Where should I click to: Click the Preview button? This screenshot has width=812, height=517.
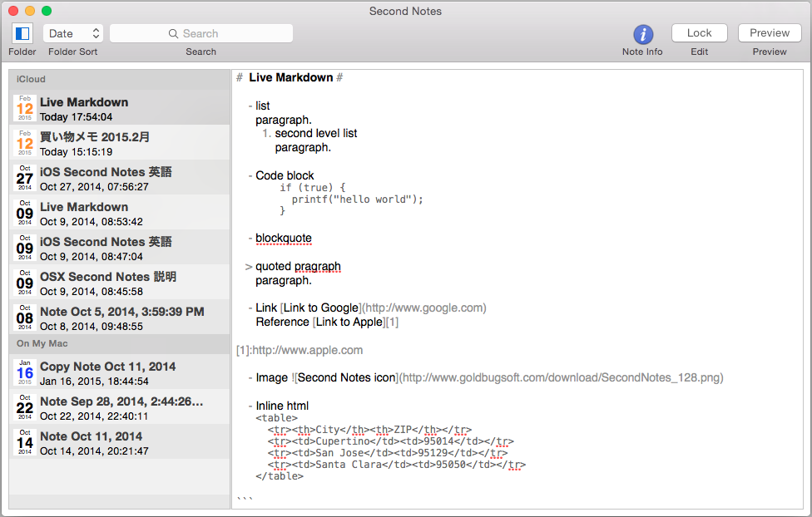tap(770, 33)
